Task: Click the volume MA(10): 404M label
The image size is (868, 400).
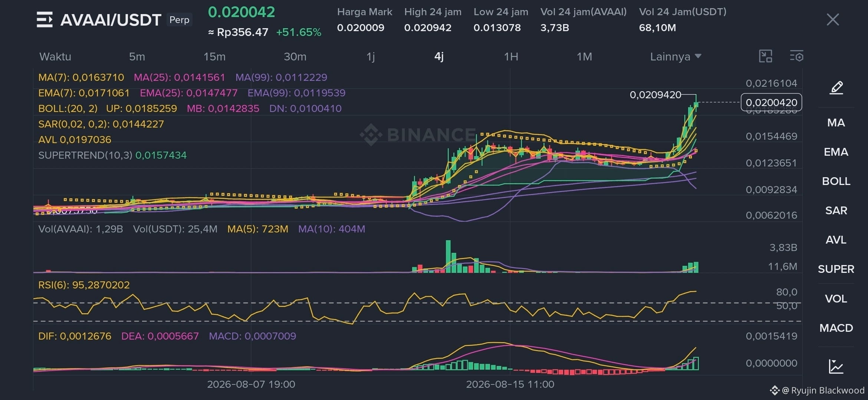Action: pyautogui.click(x=332, y=229)
